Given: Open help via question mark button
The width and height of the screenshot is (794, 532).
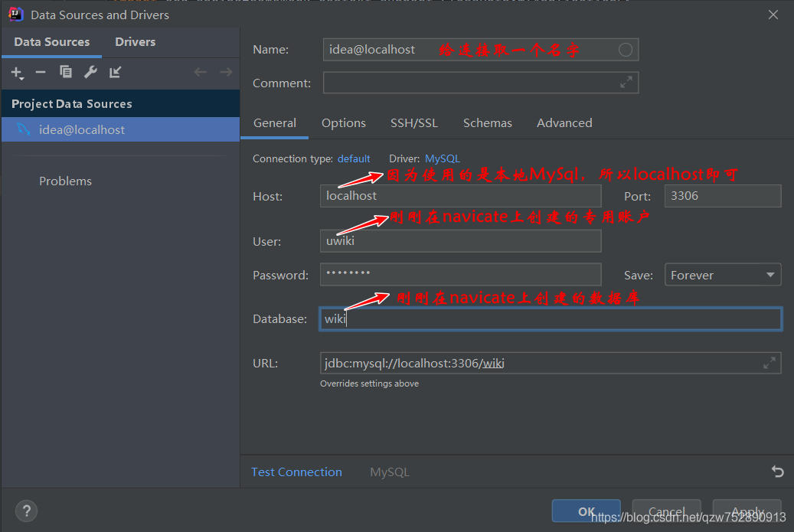Looking at the screenshot, I should [x=26, y=511].
